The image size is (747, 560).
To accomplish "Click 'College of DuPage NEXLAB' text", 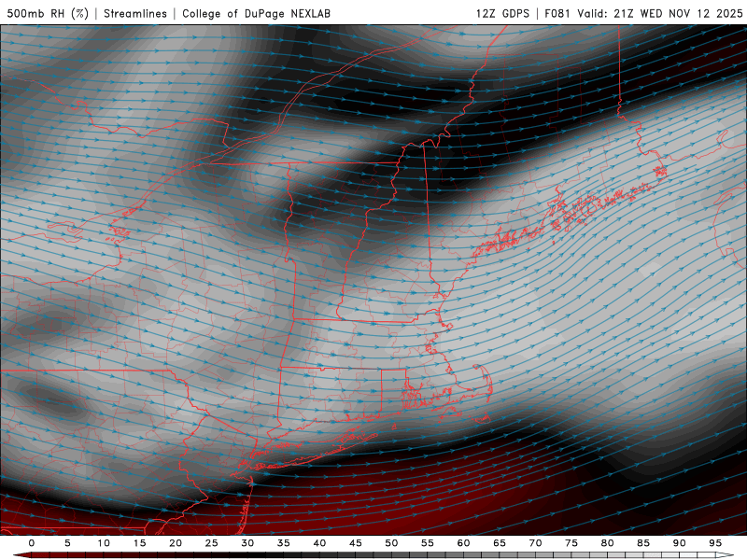I will 256,13.
